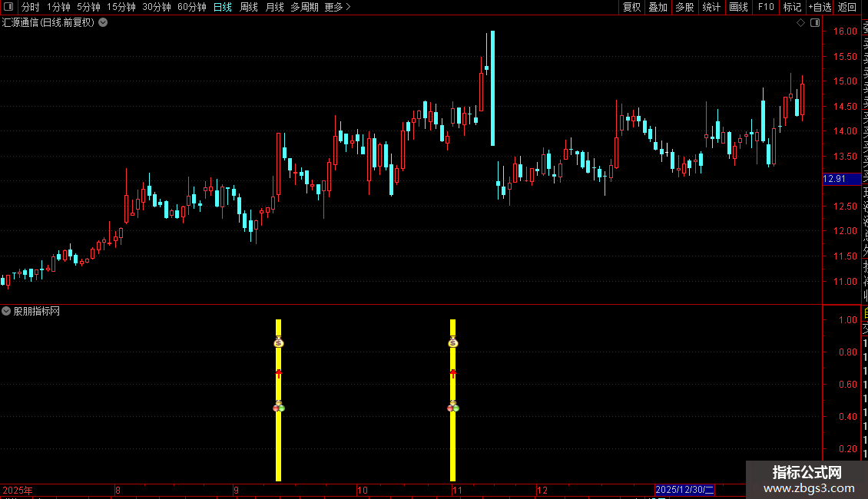The image size is (868, 499).
Task: Click the tall cyan candlestick reaching 16.00
Action: click(492, 88)
